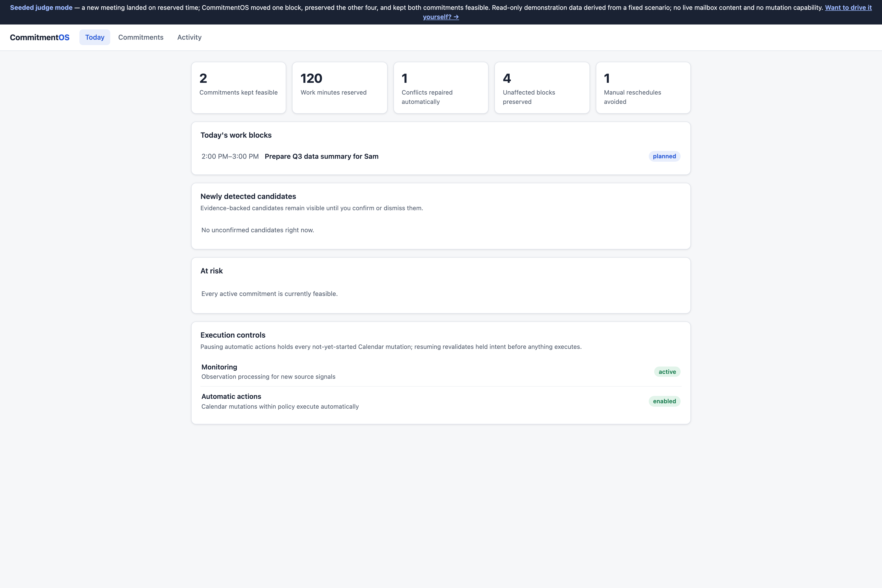882x588 pixels.
Task: Toggle the Automatic actions 'enabled' badge
Action: (x=664, y=401)
